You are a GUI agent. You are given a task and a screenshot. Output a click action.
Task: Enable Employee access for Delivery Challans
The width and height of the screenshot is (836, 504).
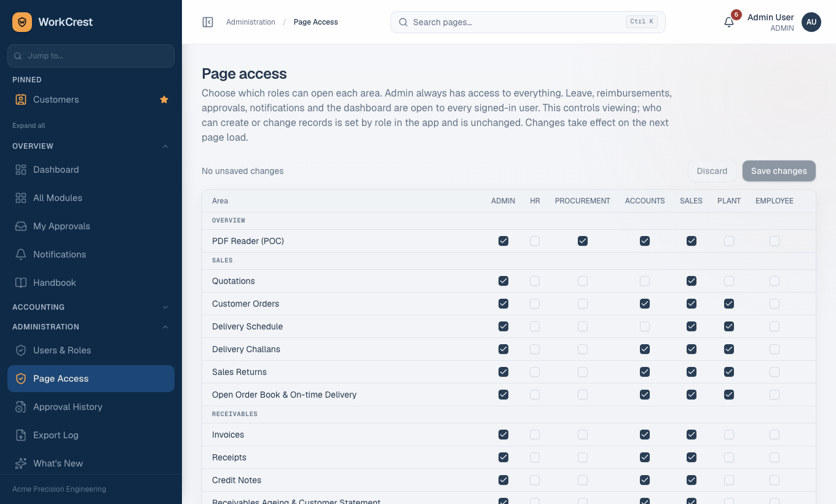coord(775,349)
